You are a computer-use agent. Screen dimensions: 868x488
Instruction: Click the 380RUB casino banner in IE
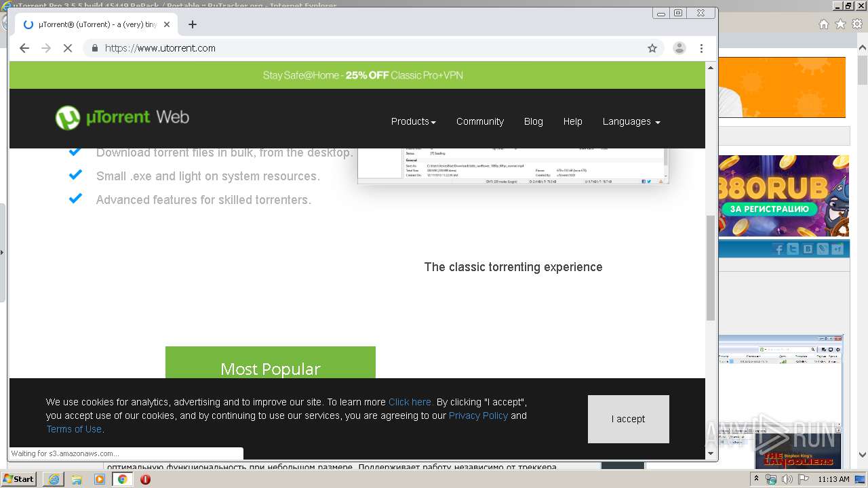pyautogui.click(x=784, y=196)
